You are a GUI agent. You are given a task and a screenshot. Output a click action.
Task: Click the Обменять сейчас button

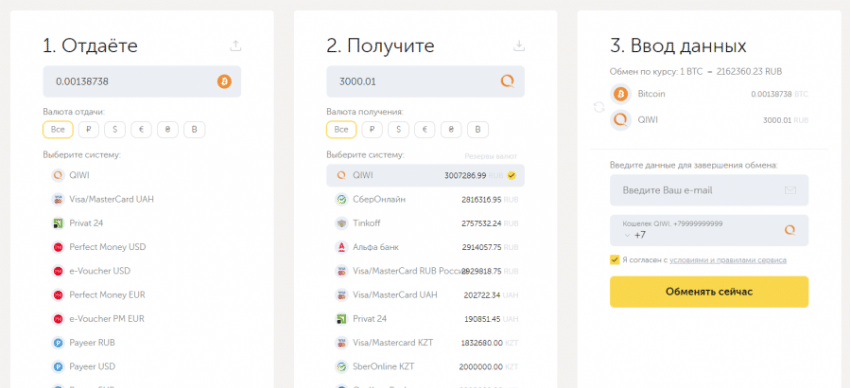tap(709, 292)
